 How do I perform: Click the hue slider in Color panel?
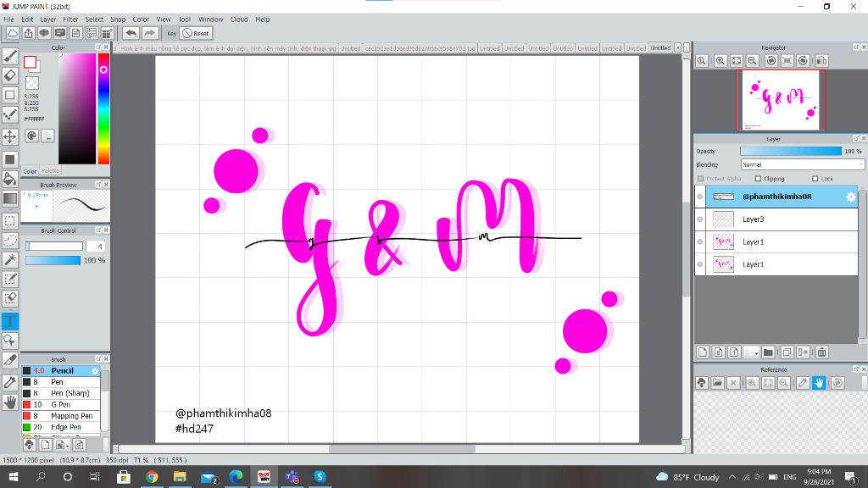point(103,108)
